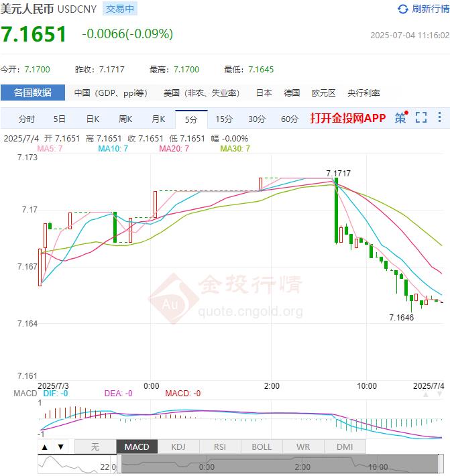Select the 15分 interval tab
Image resolution: width=450 pixels, height=476 pixels.
click(224, 119)
